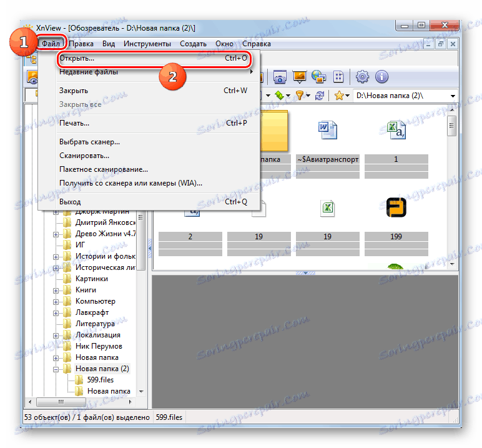This screenshot has height=448, width=482.
Task: Click the folder tree down scroll arrow
Action: click(x=141, y=391)
